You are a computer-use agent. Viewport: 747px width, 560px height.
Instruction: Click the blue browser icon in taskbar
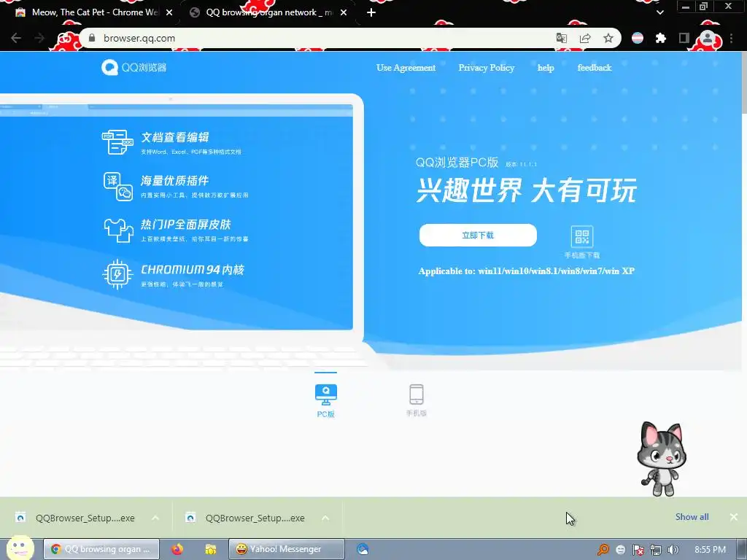pos(363,549)
